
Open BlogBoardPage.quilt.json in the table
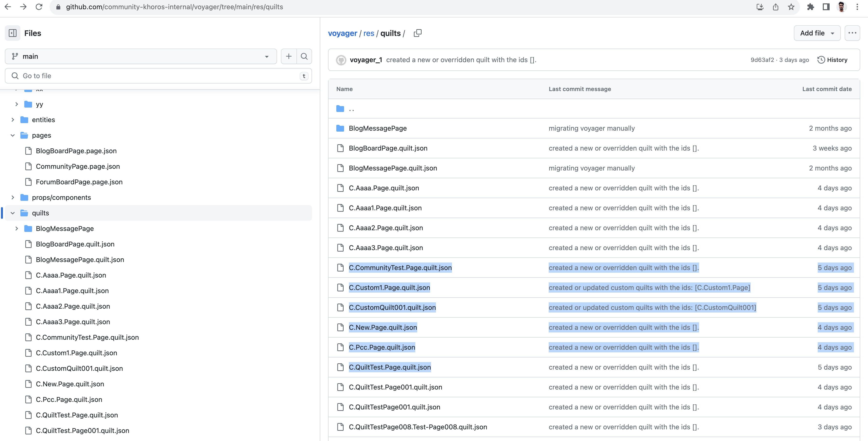388,148
